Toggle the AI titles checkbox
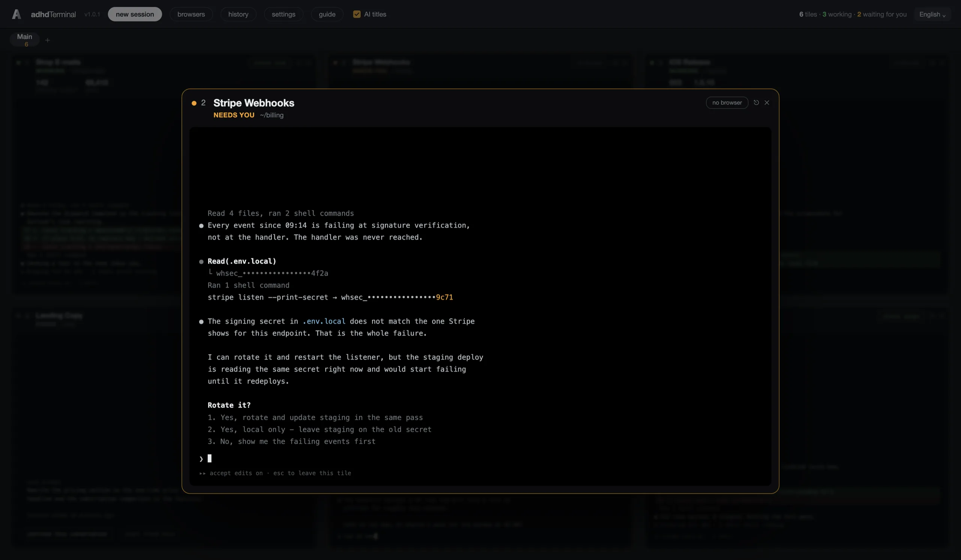Image resolution: width=961 pixels, height=560 pixels. point(357,14)
